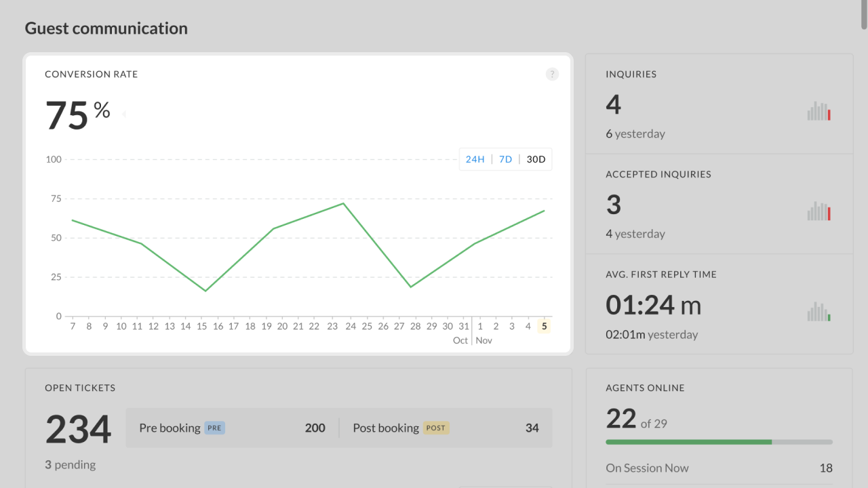Screen dimensions: 868x488
Task: Switch chart range to 7D
Action: click(505, 159)
